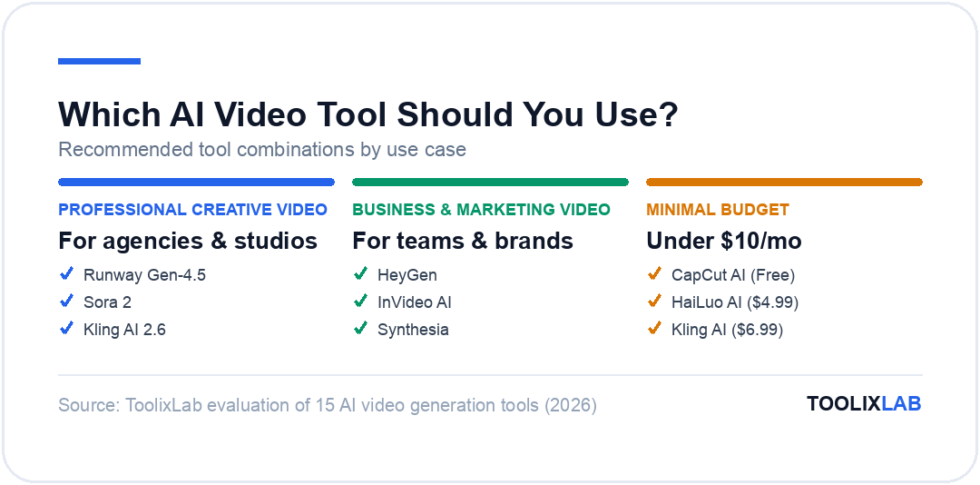Select the text Synthesia
Screen dimensions: 980x485
(x=413, y=329)
